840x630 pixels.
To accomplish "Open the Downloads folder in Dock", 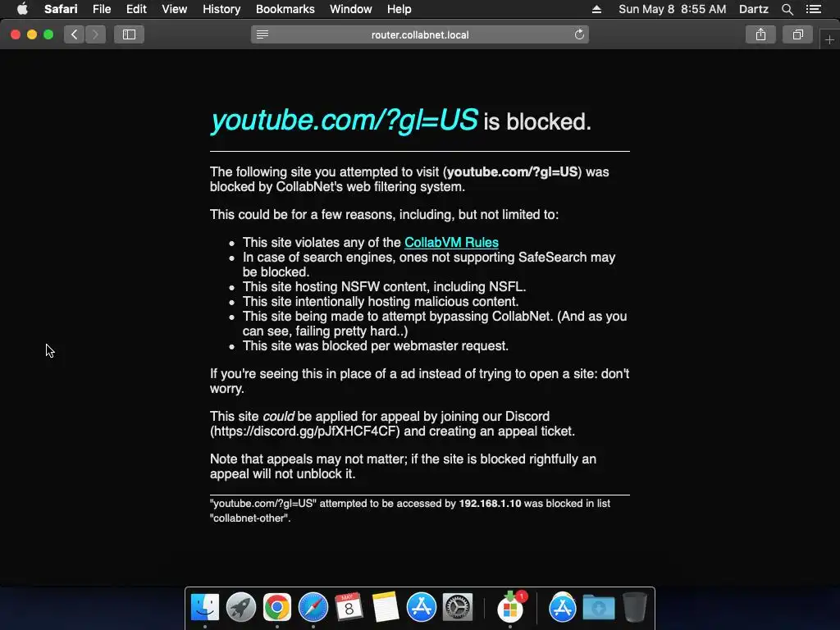I will [598, 607].
